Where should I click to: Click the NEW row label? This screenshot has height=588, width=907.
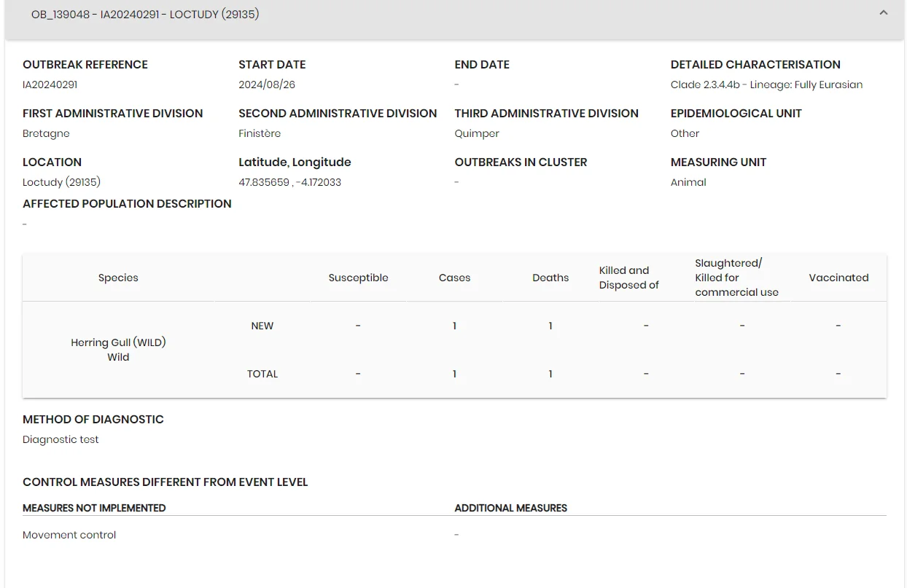[x=262, y=326]
